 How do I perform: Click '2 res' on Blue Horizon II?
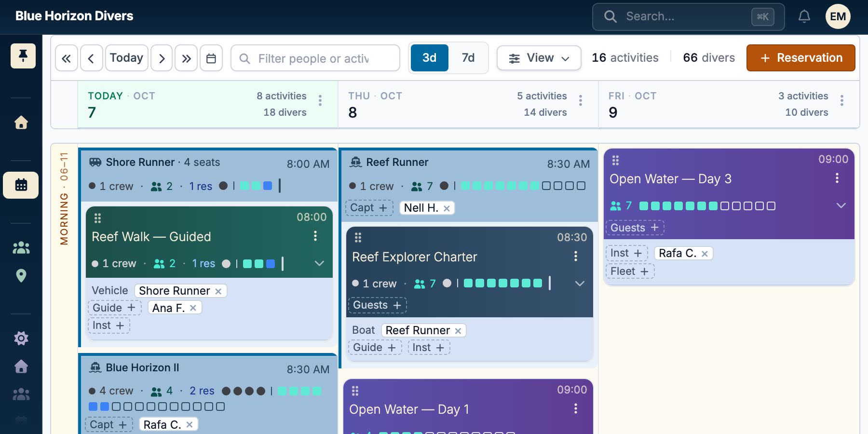202,391
